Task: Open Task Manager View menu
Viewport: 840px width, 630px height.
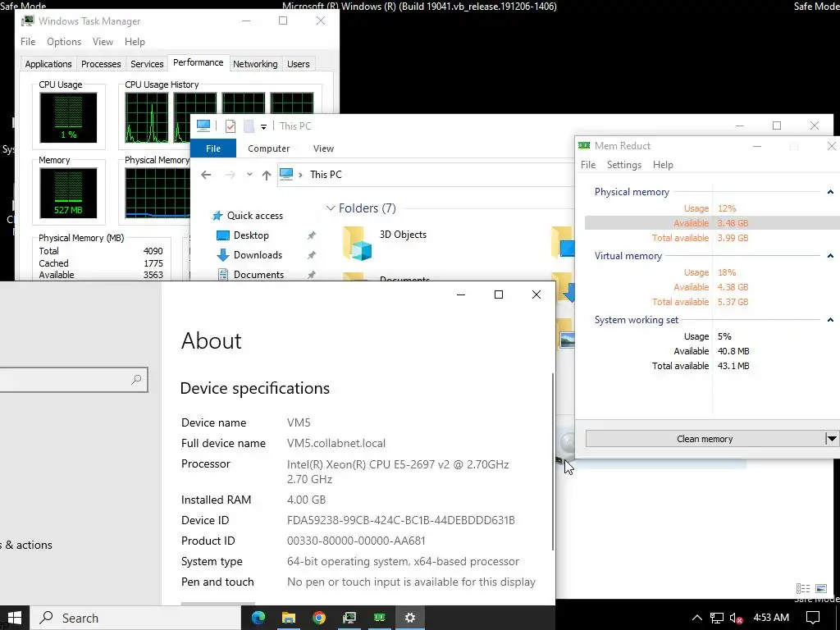Action: click(x=103, y=42)
